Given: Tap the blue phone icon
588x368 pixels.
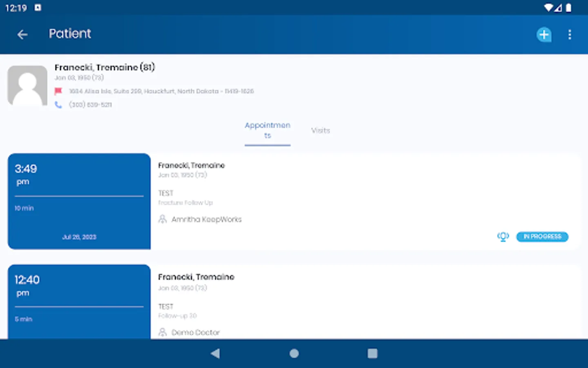Looking at the screenshot, I should [58, 105].
